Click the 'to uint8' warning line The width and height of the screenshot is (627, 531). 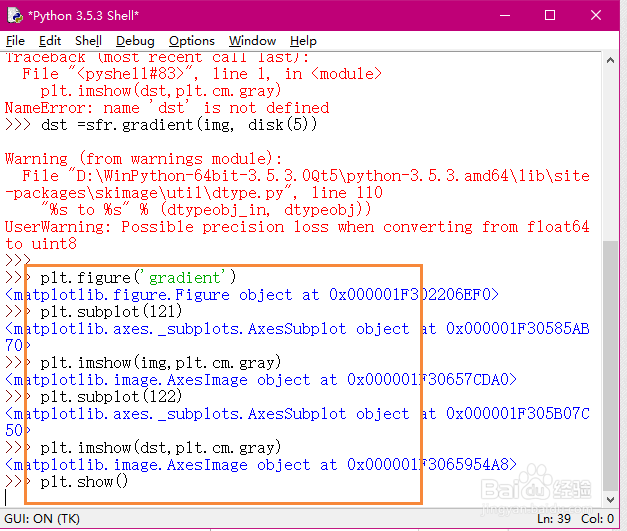pyautogui.click(x=40, y=244)
